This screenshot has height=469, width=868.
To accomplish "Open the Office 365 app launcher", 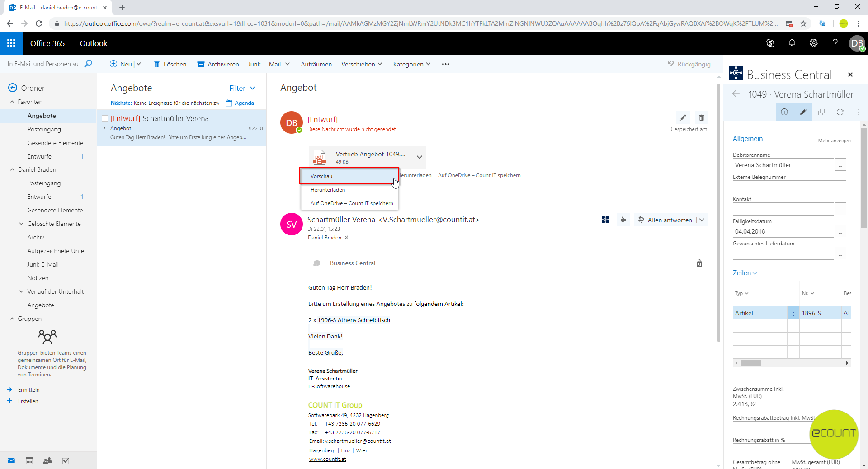I will (11, 43).
